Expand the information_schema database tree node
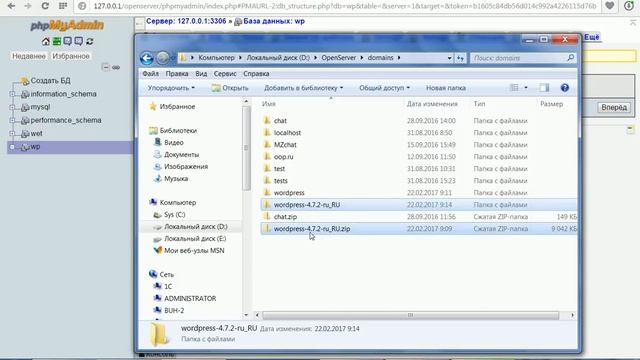The image size is (640, 360). point(12,94)
